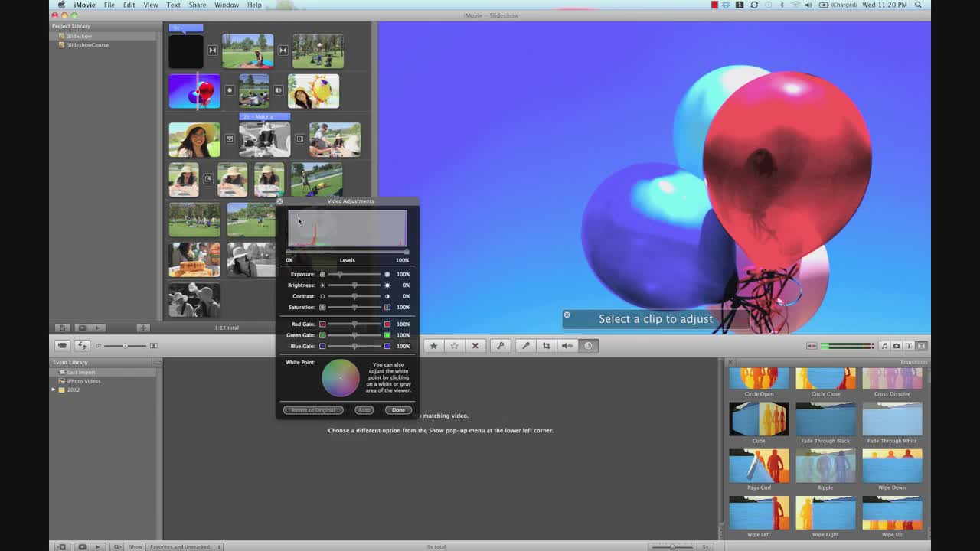This screenshot has width=980, height=551.
Task: Open the Show Favorites and Unmarked pop-up
Action: click(x=185, y=546)
